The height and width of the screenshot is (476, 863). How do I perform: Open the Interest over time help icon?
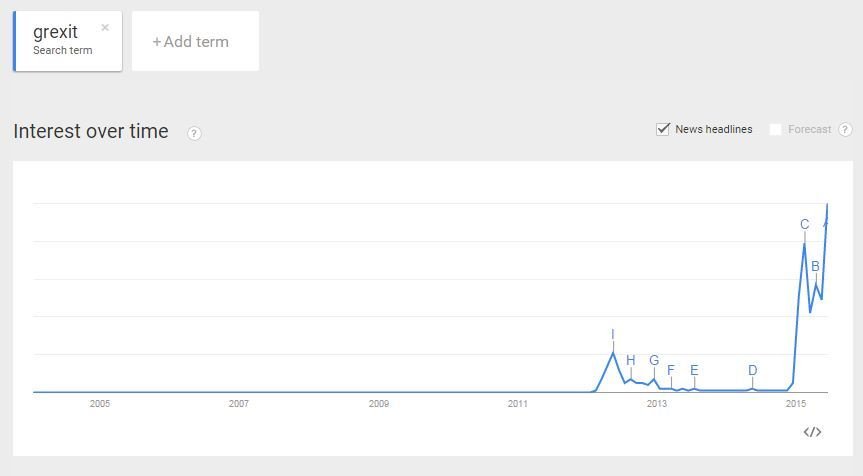point(194,133)
